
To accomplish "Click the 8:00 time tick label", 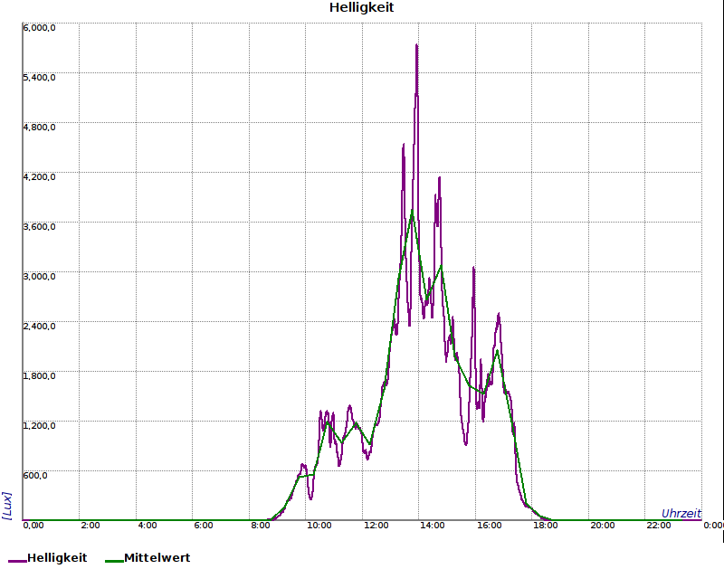I will pyautogui.click(x=261, y=526).
